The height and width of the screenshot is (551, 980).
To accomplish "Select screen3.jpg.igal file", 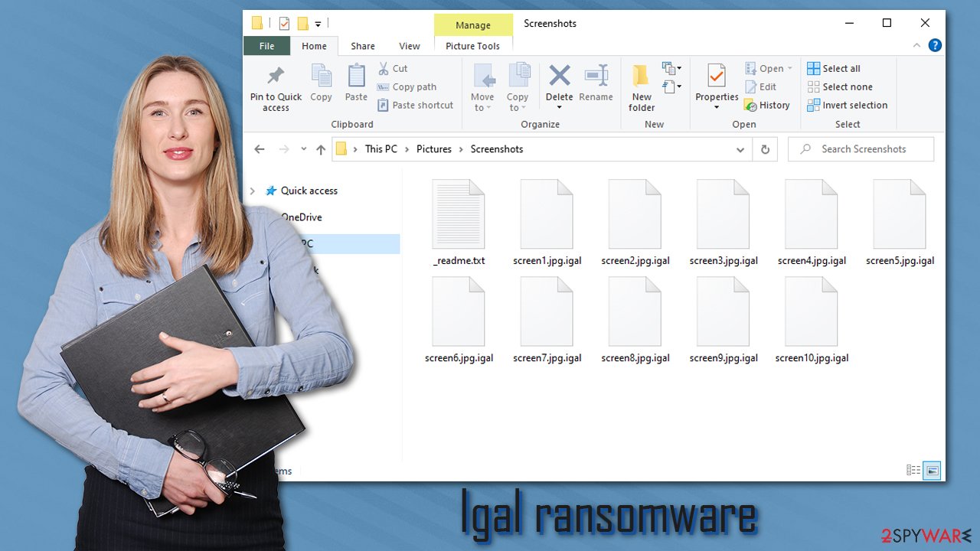I will pos(724,223).
